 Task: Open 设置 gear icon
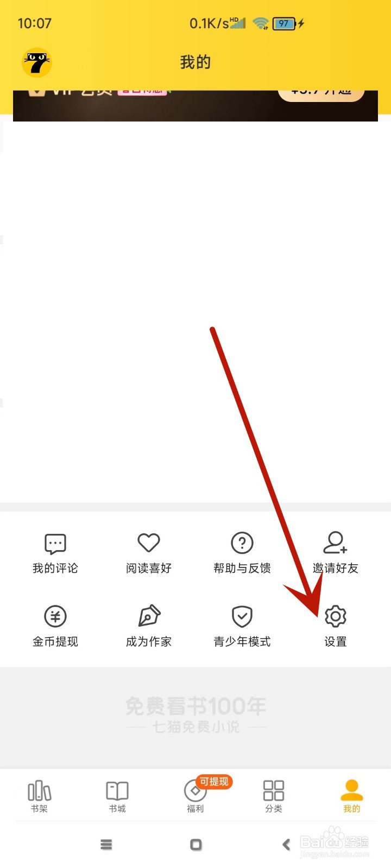(336, 616)
